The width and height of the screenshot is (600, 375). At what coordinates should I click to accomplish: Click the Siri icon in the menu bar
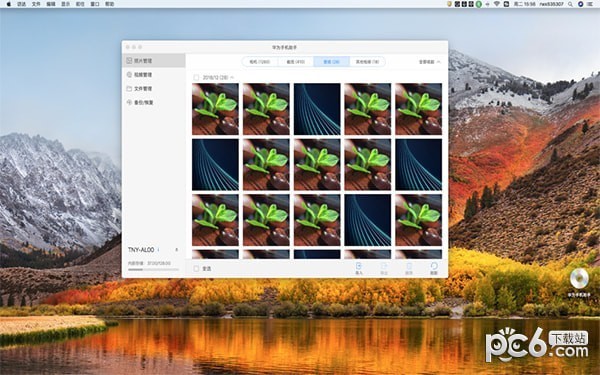pyautogui.click(x=580, y=4)
